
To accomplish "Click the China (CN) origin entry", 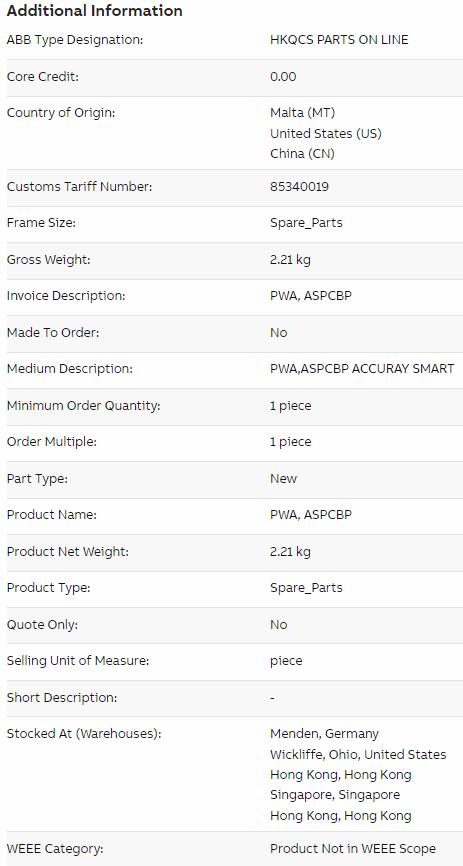I will [x=303, y=154].
